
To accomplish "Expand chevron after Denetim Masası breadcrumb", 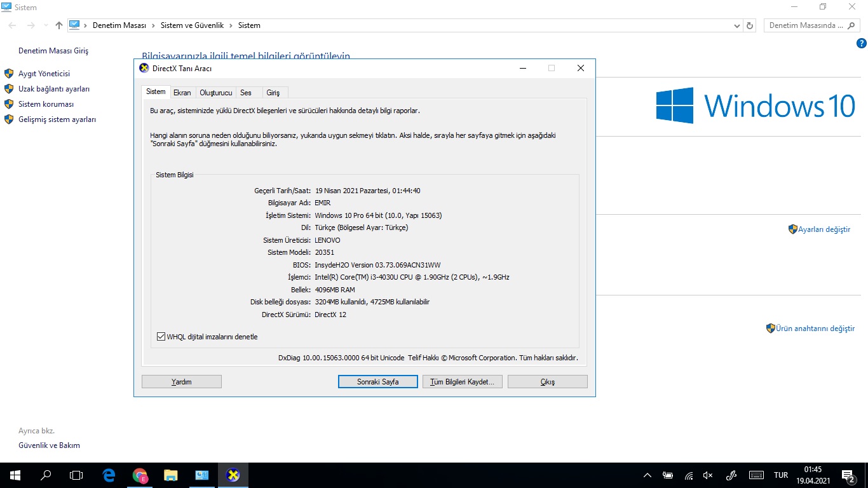I will (153, 25).
